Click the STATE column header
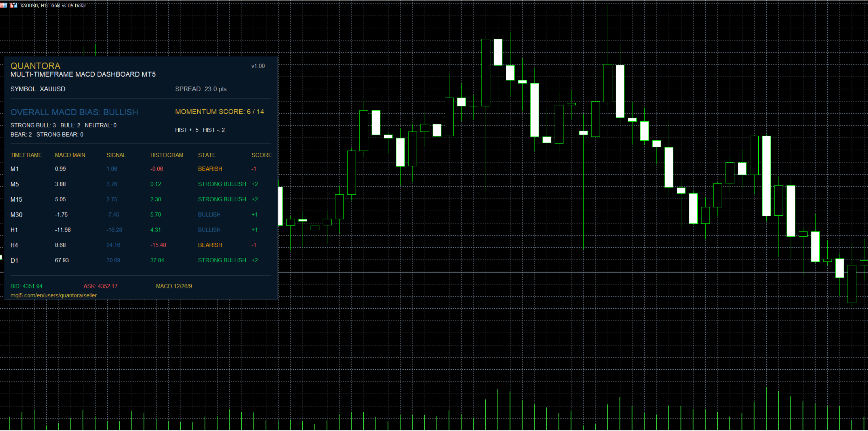This screenshot has width=868, height=431. click(x=207, y=155)
